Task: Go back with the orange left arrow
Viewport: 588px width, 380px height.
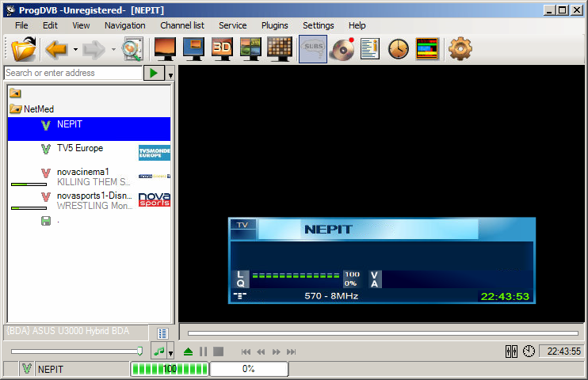Action: coord(56,49)
